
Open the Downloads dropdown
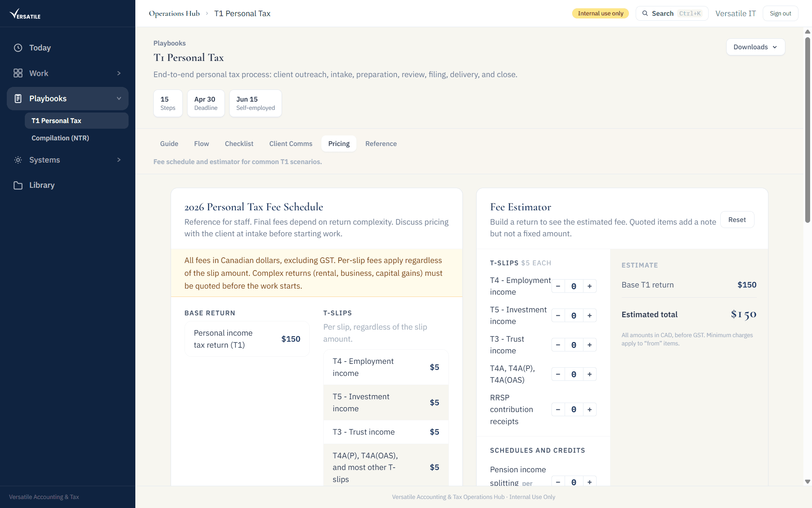click(x=755, y=47)
